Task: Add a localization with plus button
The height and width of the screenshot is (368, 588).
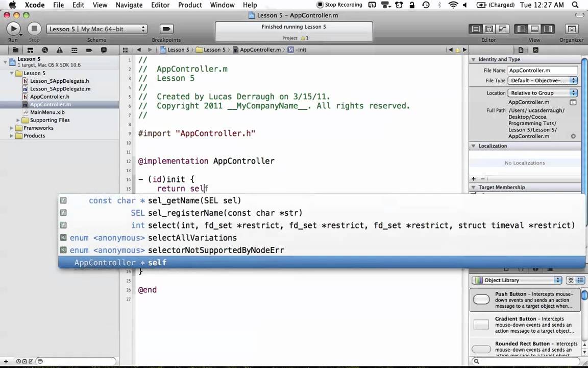Action: coord(474,179)
